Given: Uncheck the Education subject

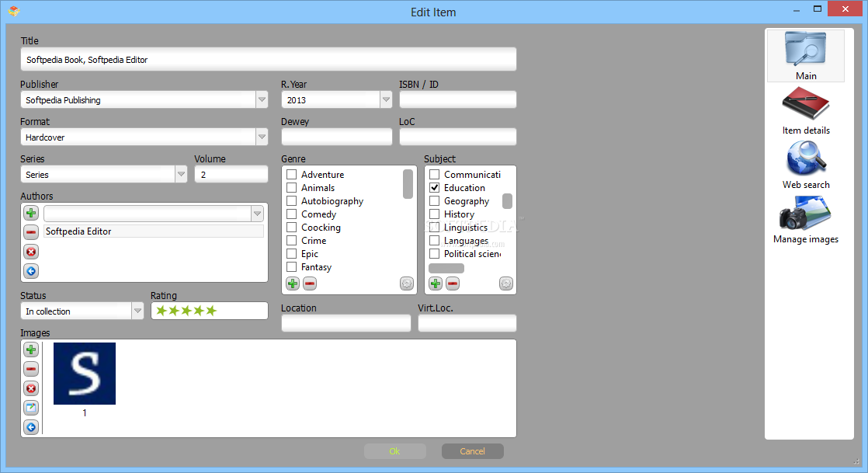Looking at the screenshot, I should (x=435, y=188).
